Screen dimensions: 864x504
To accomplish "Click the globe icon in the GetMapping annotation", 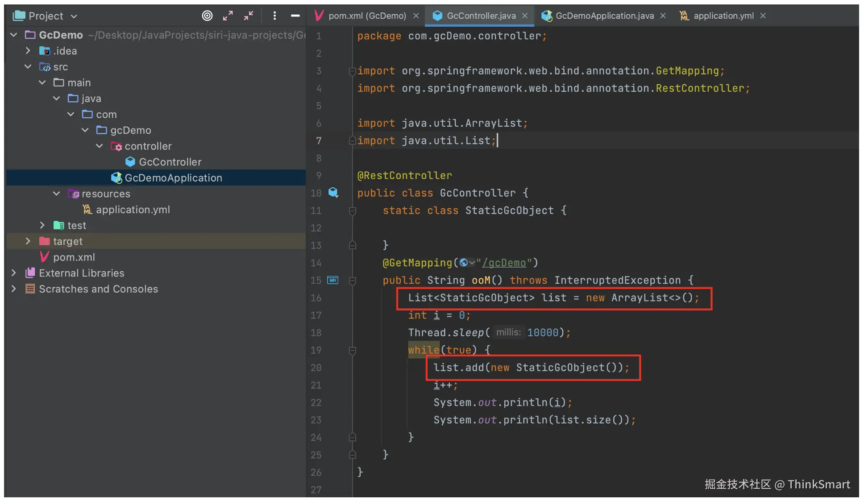I will pos(464,263).
